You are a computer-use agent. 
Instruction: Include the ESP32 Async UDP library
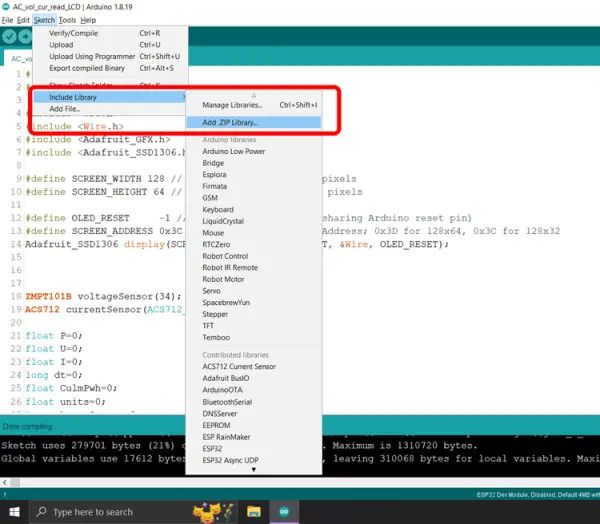coord(254,460)
